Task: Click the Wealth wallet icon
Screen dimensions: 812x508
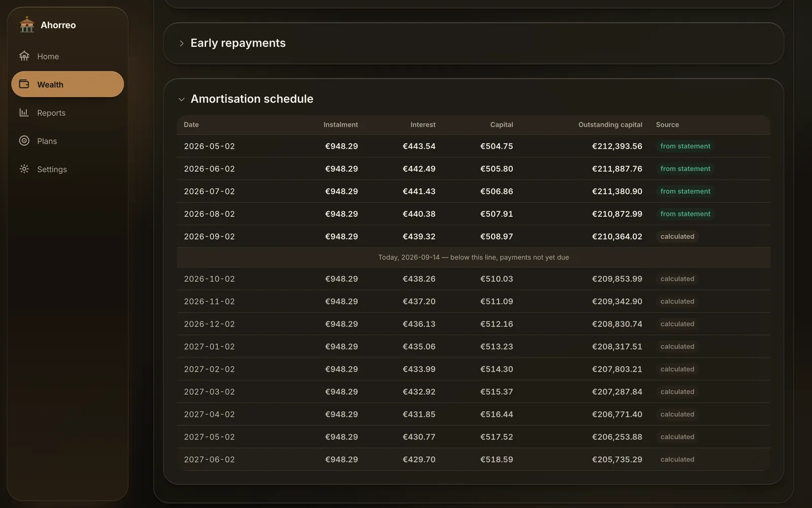Action: coord(24,84)
